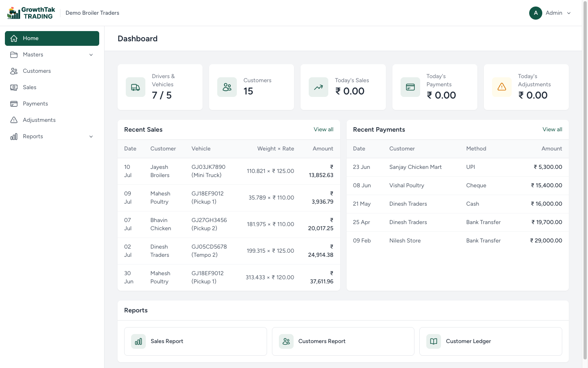
Task: Open Reports sidebar menu item
Action: pos(52,137)
